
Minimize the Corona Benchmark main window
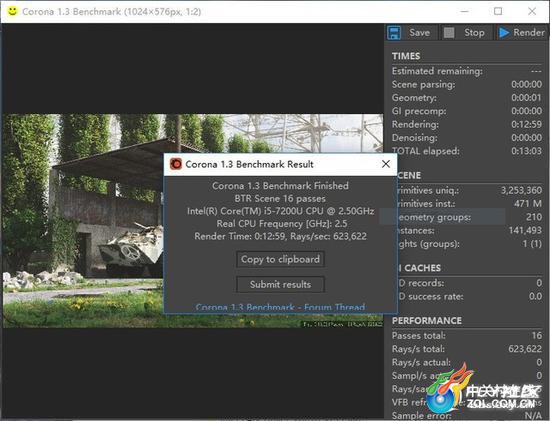(465, 11)
